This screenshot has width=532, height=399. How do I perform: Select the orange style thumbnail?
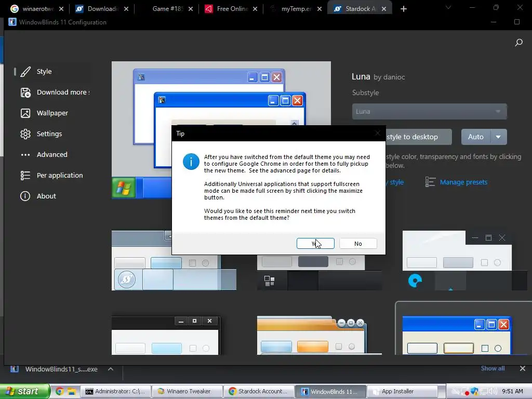point(320,336)
